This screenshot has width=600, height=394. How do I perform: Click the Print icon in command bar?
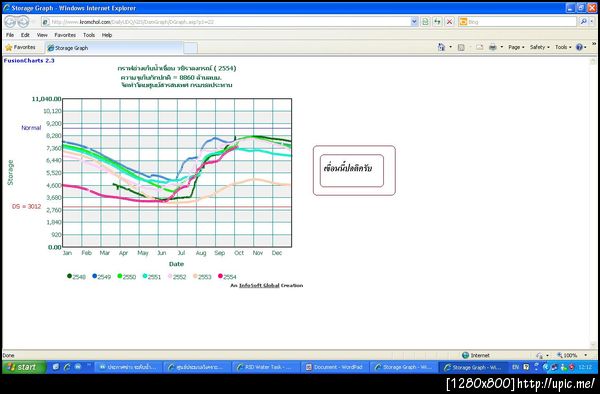(493, 47)
